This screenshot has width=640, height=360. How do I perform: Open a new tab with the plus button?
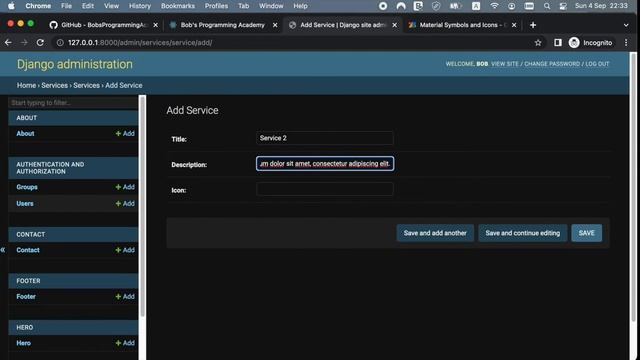[533, 25]
